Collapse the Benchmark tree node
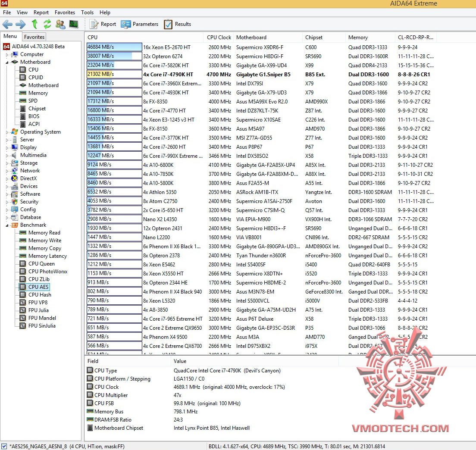476x450 pixels. point(7,225)
